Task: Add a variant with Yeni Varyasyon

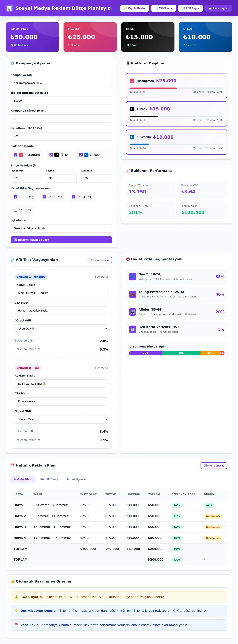Action: coord(100,260)
